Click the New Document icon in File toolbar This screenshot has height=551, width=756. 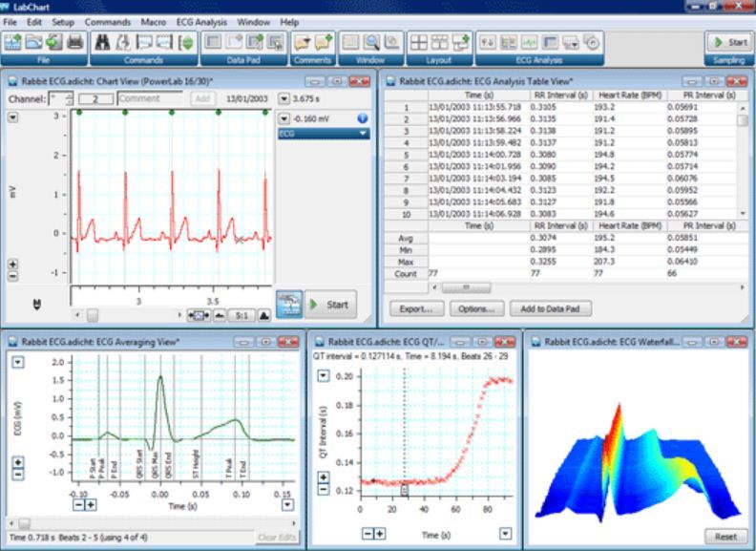click(12, 42)
